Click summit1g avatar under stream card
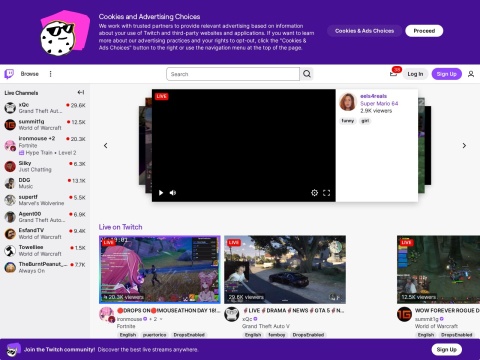This screenshot has height=360, width=480. [x=404, y=314]
